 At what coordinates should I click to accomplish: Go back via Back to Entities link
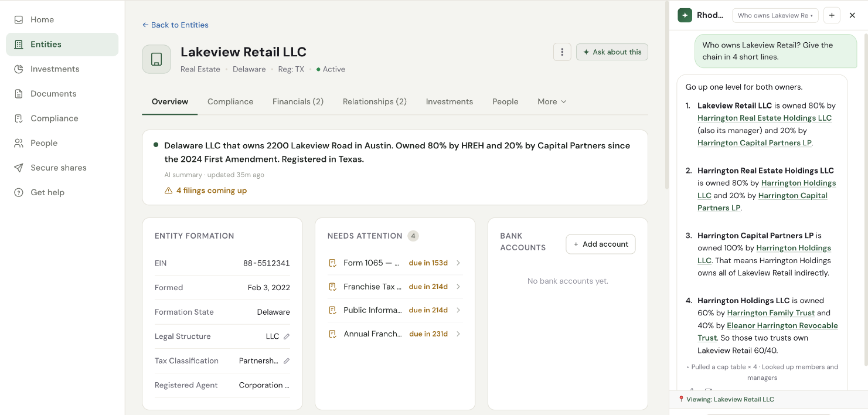click(175, 25)
